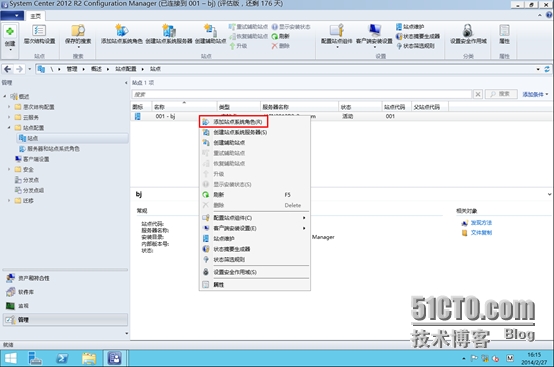Select Distribution Point Groups (分发点组) node
Image resolution: width=554 pixels, height=367 pixels.
coord(29,190)
